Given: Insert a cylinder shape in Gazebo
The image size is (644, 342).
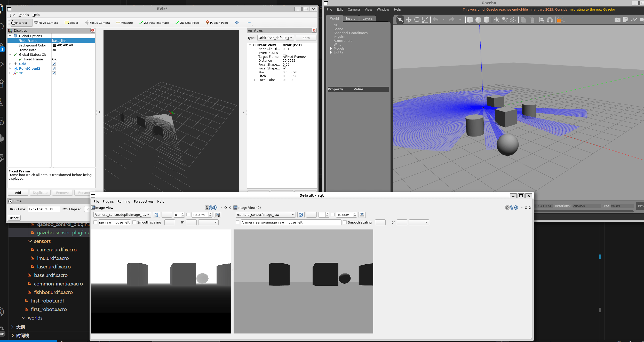Looking at the screenshot, I should (487, 20).
